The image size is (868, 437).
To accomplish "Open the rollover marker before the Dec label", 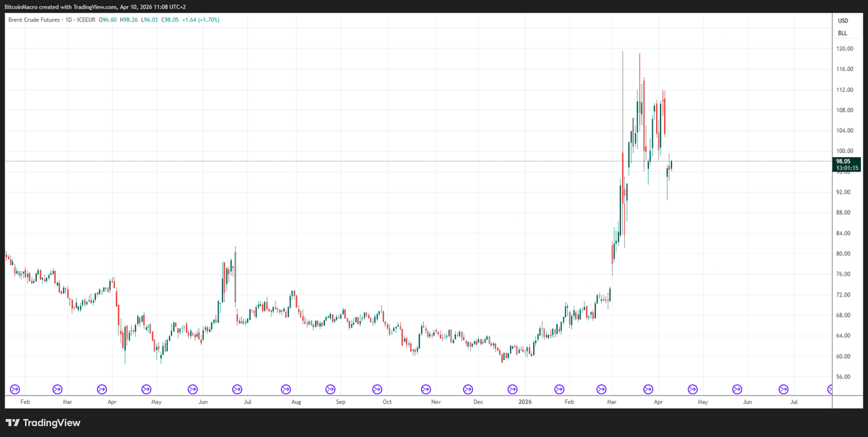I will click(469, 389).
